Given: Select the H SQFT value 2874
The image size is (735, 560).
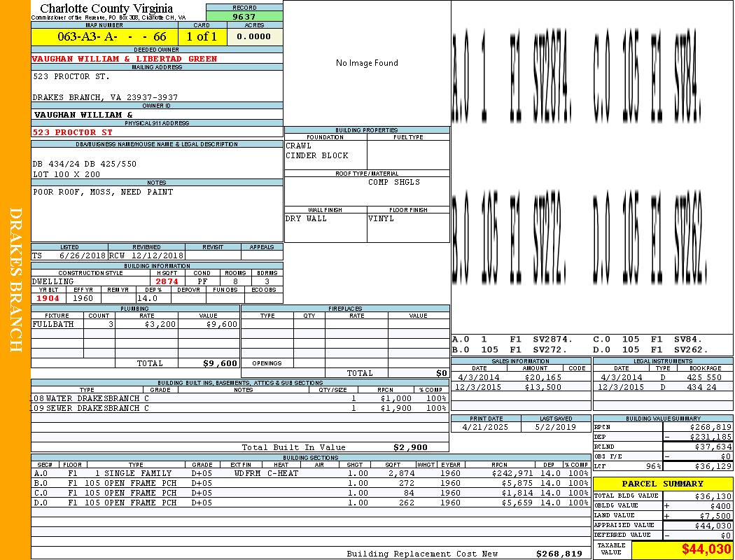Looking at the screenshot, I should click(x=167, y=281).
